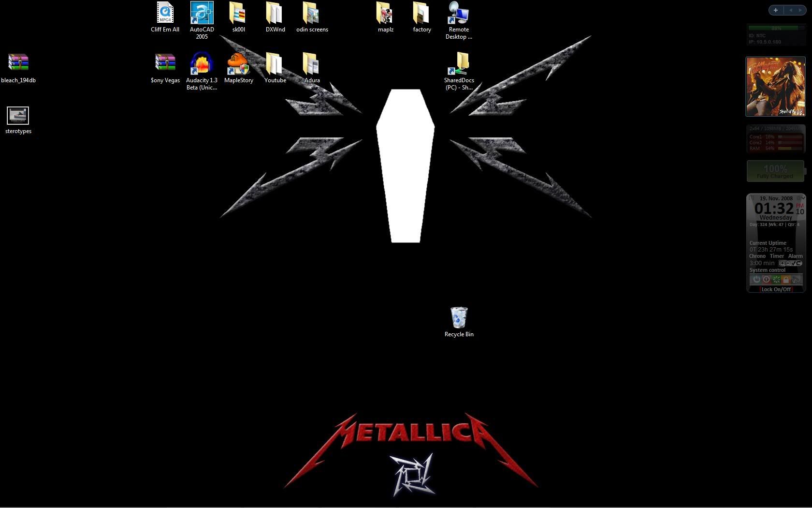Switch to Timer mode in clock gadget

coord(777,256)
